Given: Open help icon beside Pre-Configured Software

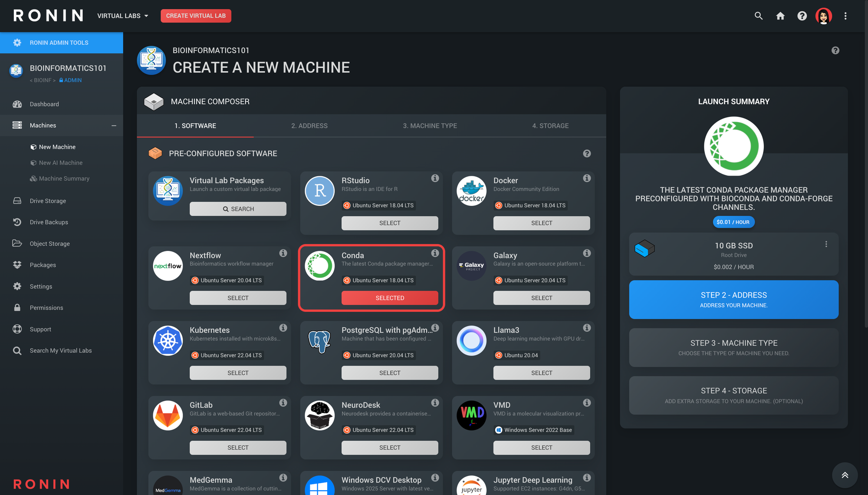Looking at the screenshot, I should click(x=587, y=154).
